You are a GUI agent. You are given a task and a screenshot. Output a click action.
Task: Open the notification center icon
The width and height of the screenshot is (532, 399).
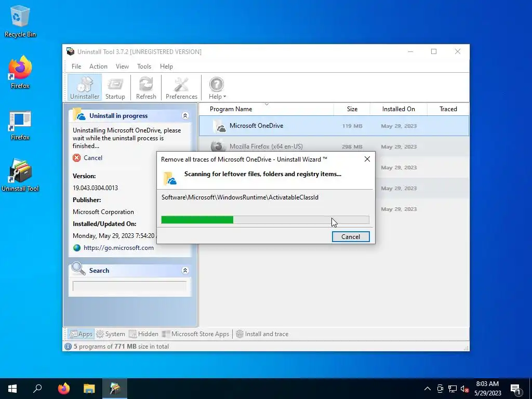(x=516, y=389)
